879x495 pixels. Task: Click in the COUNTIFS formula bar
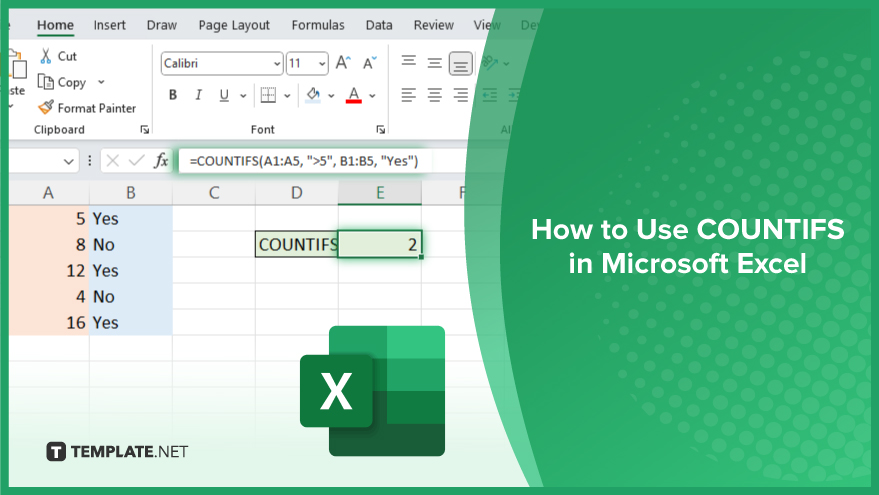point(304,161)
